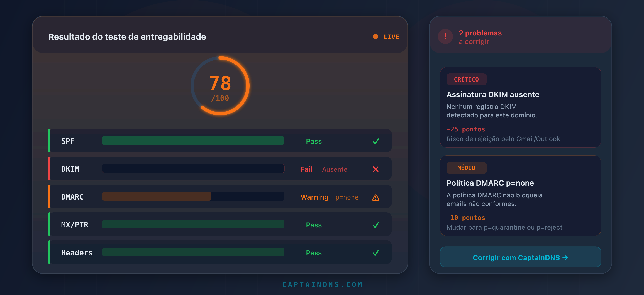This screenshot has width=644, height=295.
Task: Select the DKIM row label
Action: (70, 169)
